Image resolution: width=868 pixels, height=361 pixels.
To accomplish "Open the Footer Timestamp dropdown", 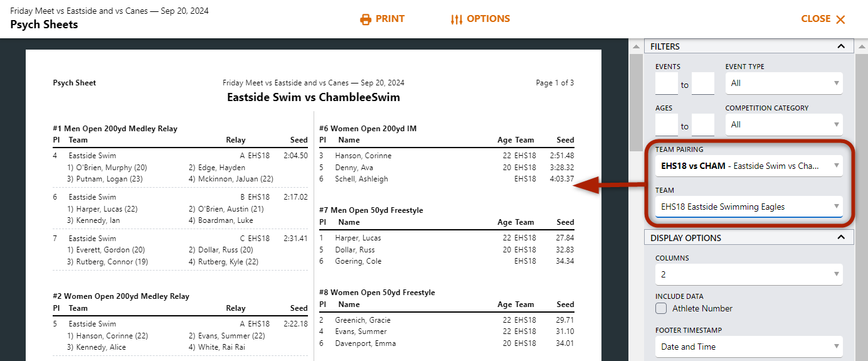I will (749, 347).
